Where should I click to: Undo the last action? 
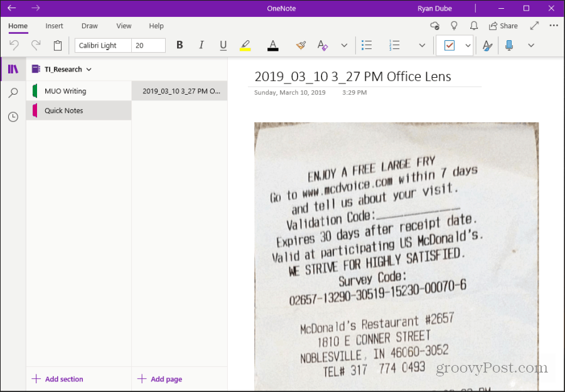(14, 45)
